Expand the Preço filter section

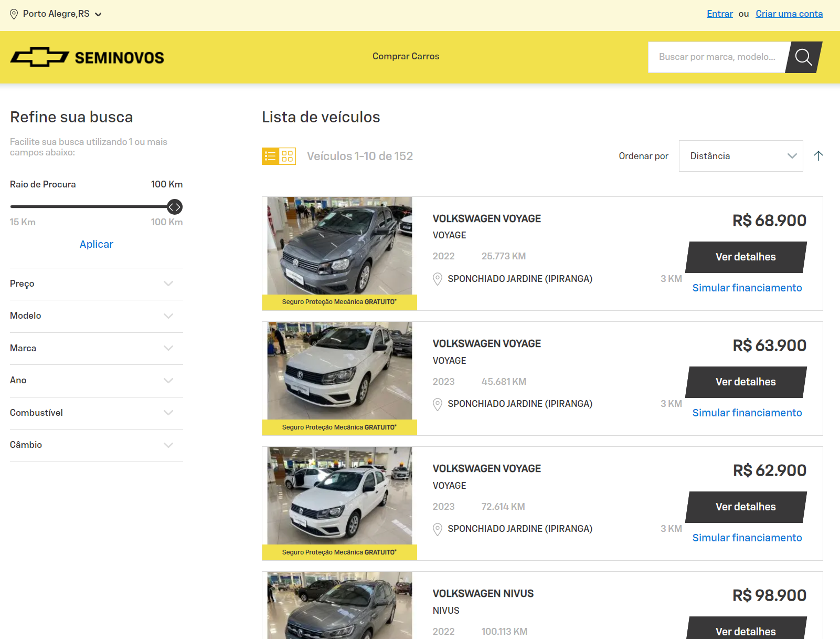point(168,284)
